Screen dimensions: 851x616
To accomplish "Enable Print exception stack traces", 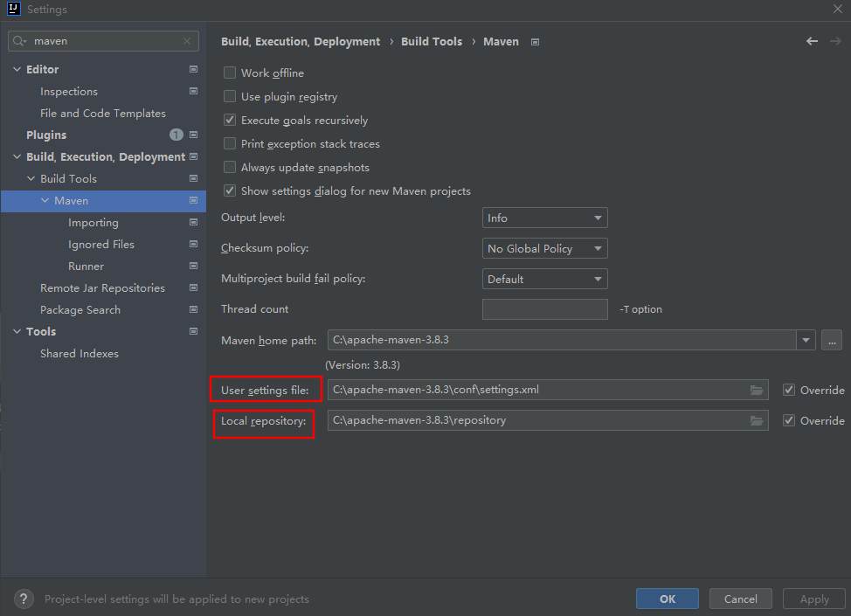I will click(230, 144).
